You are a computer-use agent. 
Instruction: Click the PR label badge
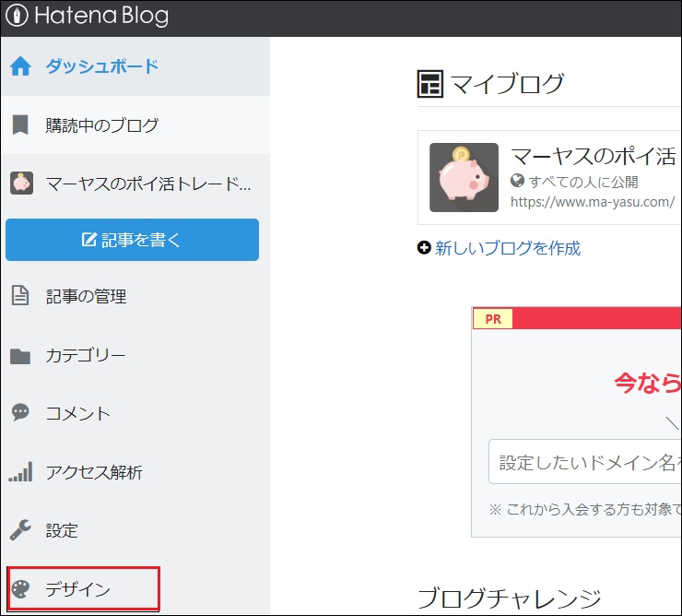point(493,319)
